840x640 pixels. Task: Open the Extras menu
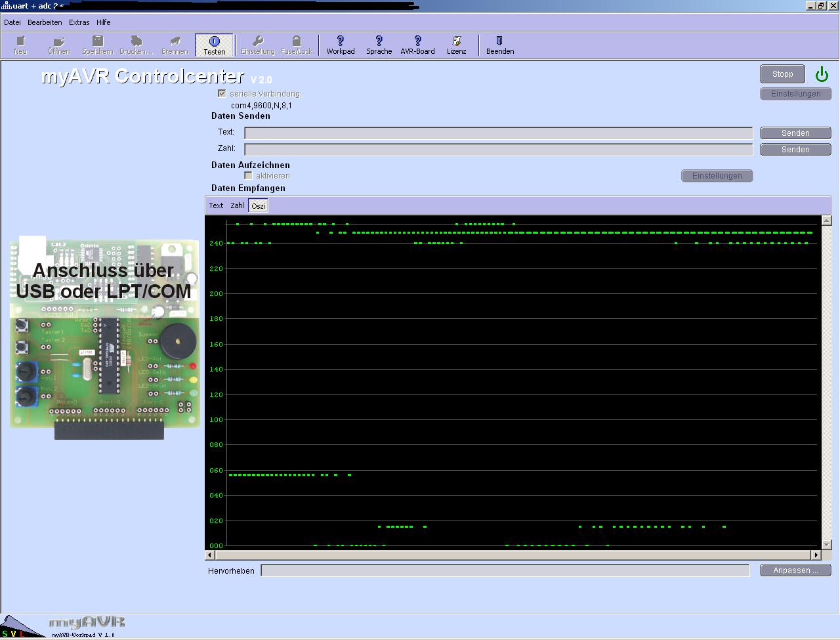[x=79, y=22]
